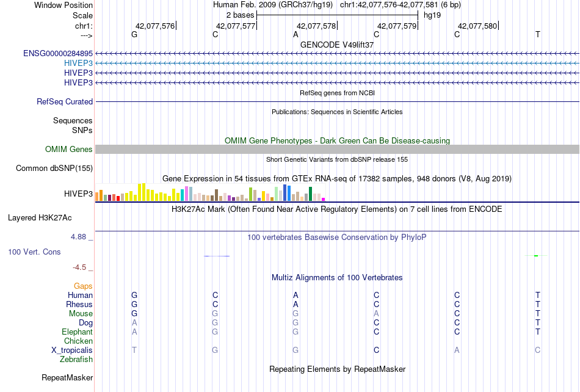This screenshot has width=580, height=392.
Task: Click the red bar in GTEx chart
Action: click(118, 198)
